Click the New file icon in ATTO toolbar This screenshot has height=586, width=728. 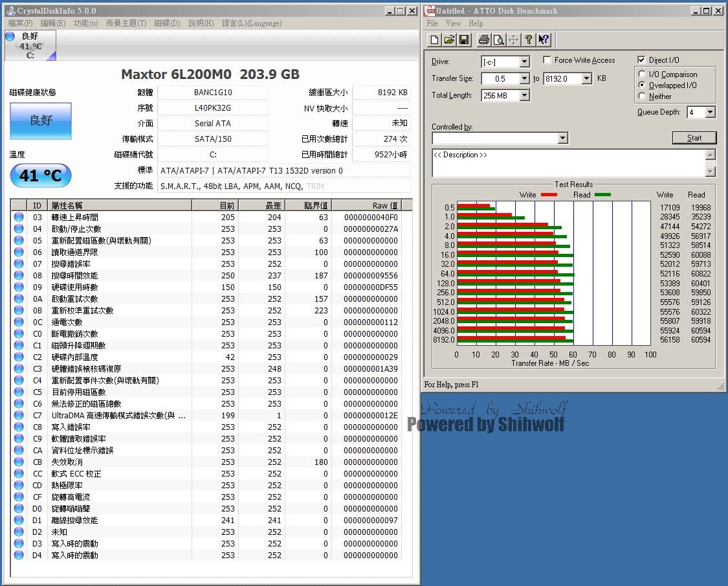tap(434, 40)
